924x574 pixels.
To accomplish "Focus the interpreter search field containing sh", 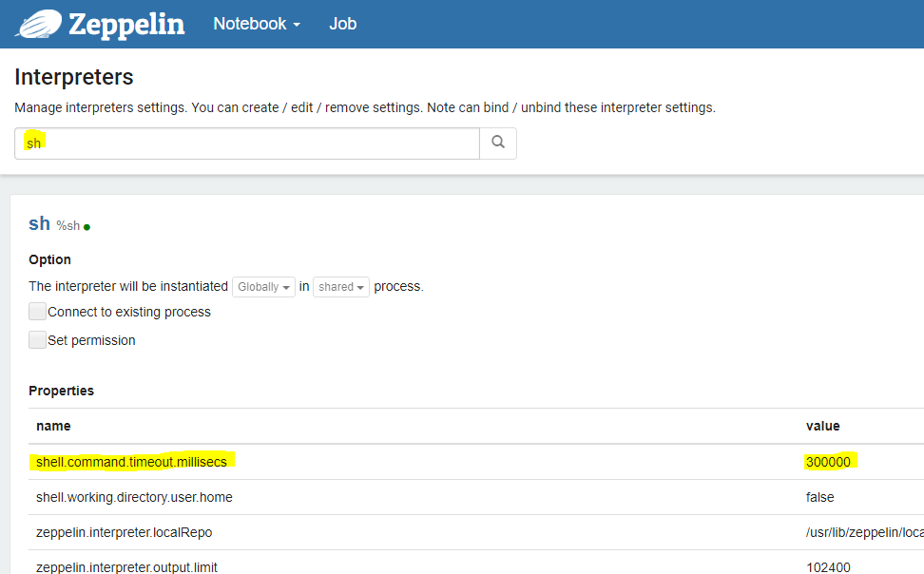I will pos(247,143).
